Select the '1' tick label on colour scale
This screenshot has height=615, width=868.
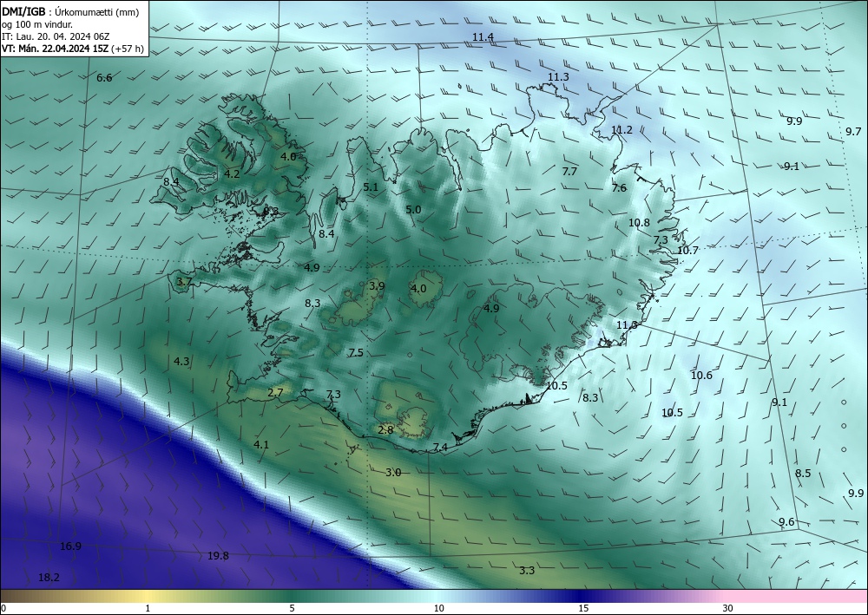[x=148, y=608]
